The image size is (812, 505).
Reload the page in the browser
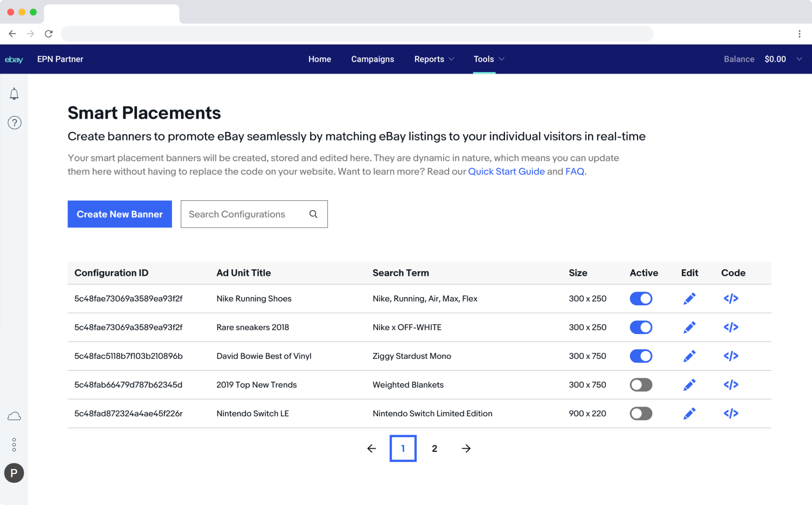click(49, 33)
